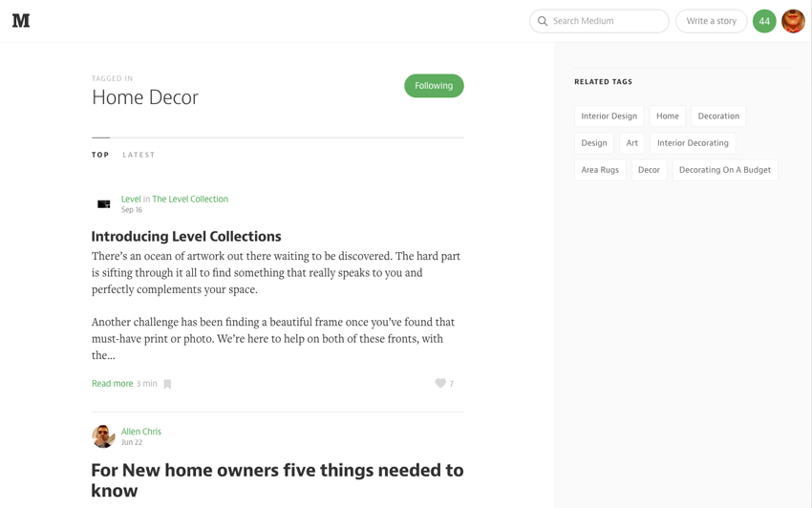This screenshot has width=812, height=508.
Task: Open the Level publication avatar
Action: pos(103,204)
